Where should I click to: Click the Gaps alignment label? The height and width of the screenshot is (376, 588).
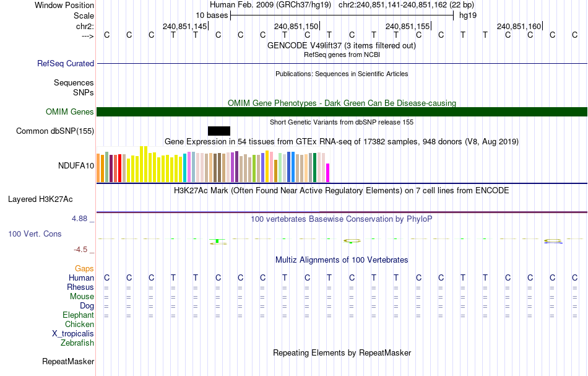click(84, 269)
